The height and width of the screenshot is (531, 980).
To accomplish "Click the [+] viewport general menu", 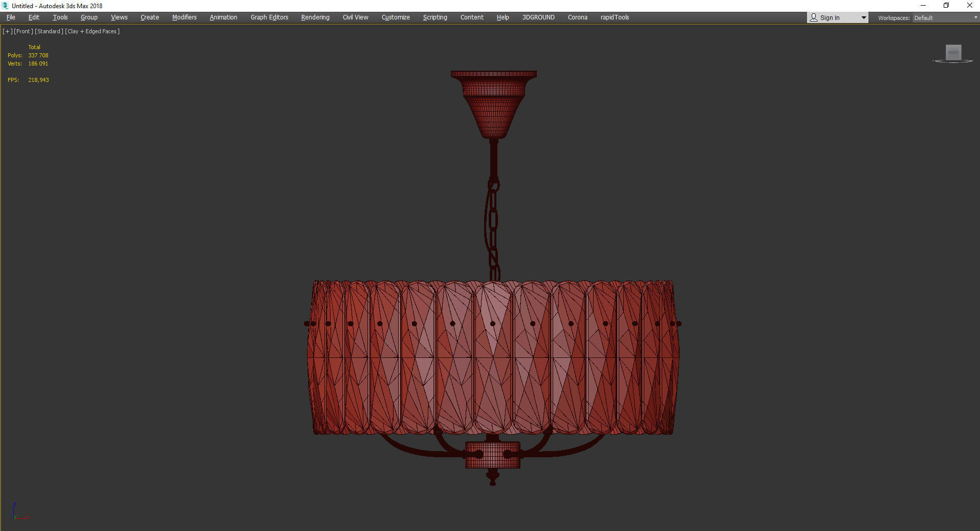I will (7, 31).
